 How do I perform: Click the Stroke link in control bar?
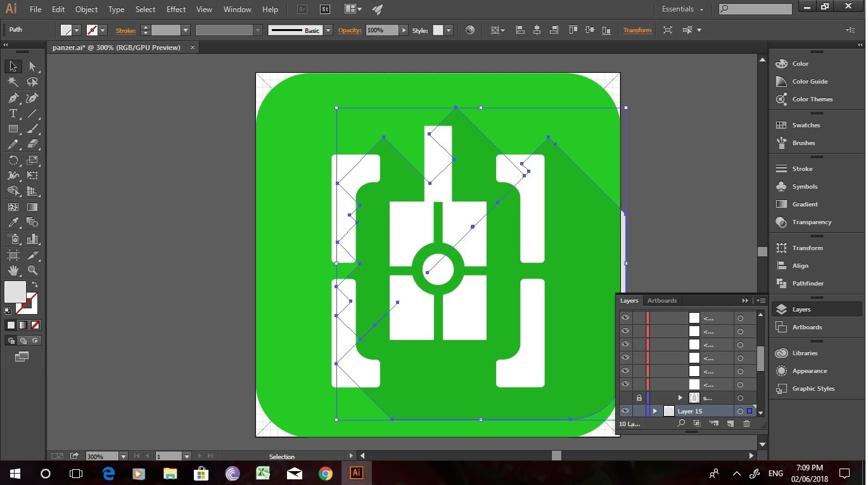click(x=125, y=30)
